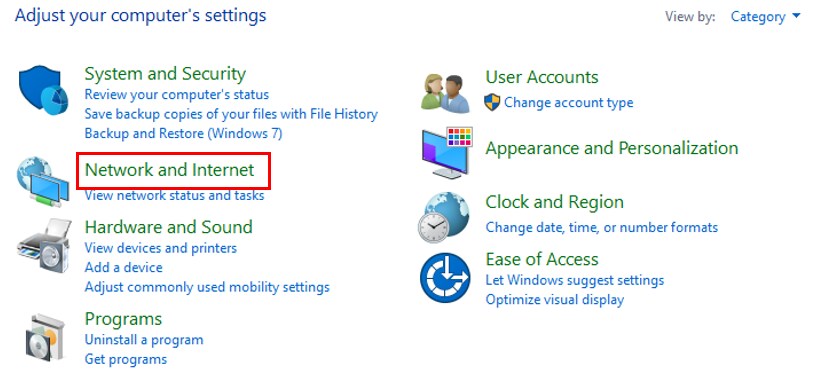Click the UAC shield beside Change account type
This screenshot has height=378, width=814.
tap(492, 102)
